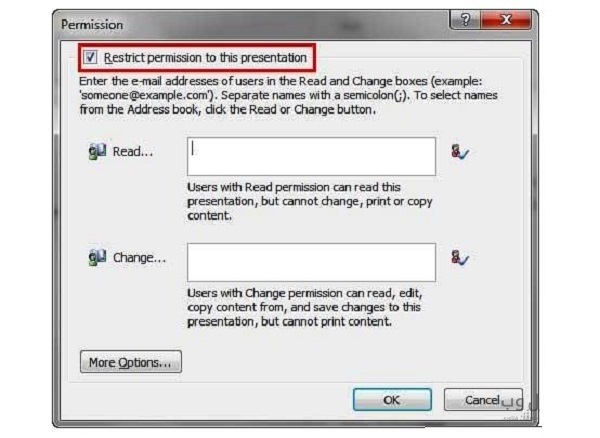600x438 pixels.
Task: Click the 'Restrict permission to this presentation' label
Action: [x=205, y=58]
